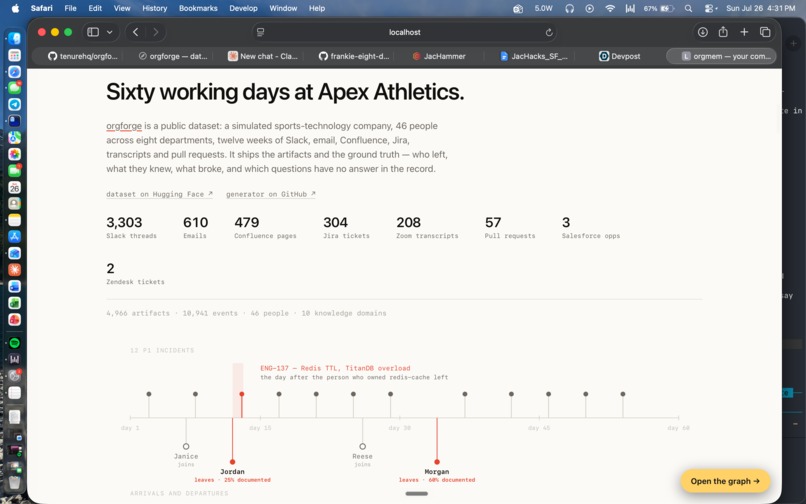The image size is (806, 504).
Task: Switch to the tenurehq/orgfo... GitHub tab
Action: click(83, 56)
